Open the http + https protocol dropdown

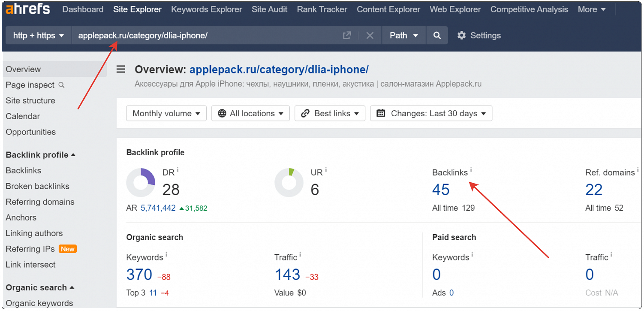point(39,36)
